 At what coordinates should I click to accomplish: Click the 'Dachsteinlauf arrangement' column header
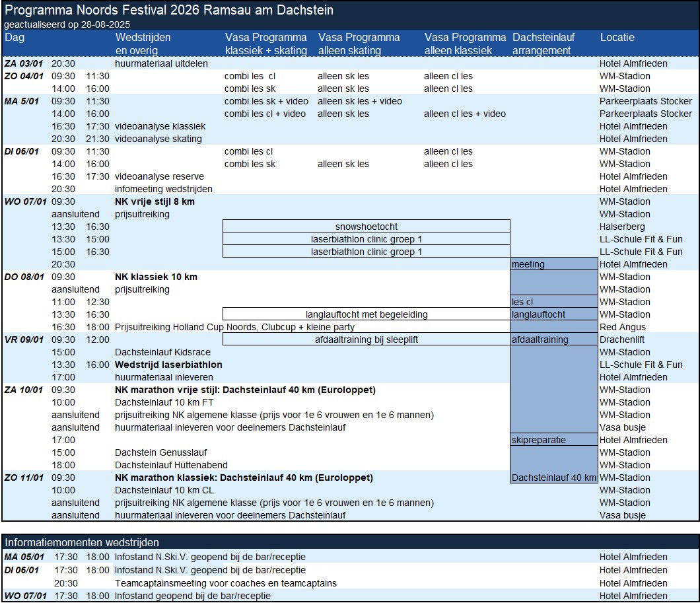coord(543,44)
